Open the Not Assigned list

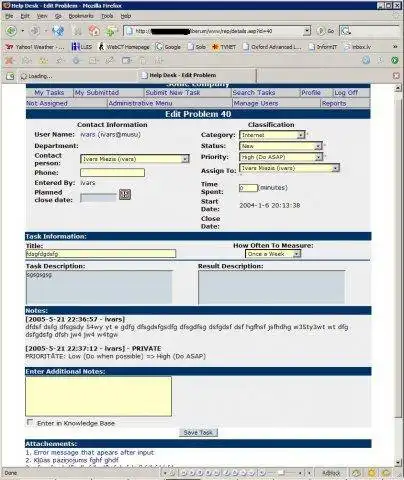(x=47, y=103)
